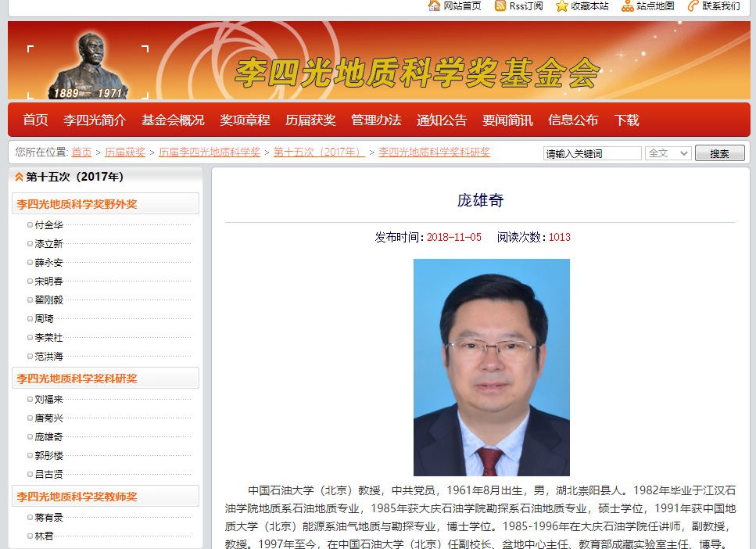Click the phone icon for 联系我们

[693, 6]
